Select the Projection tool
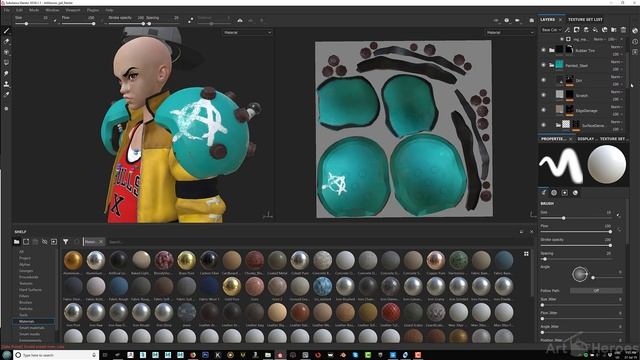 [6, 52]
